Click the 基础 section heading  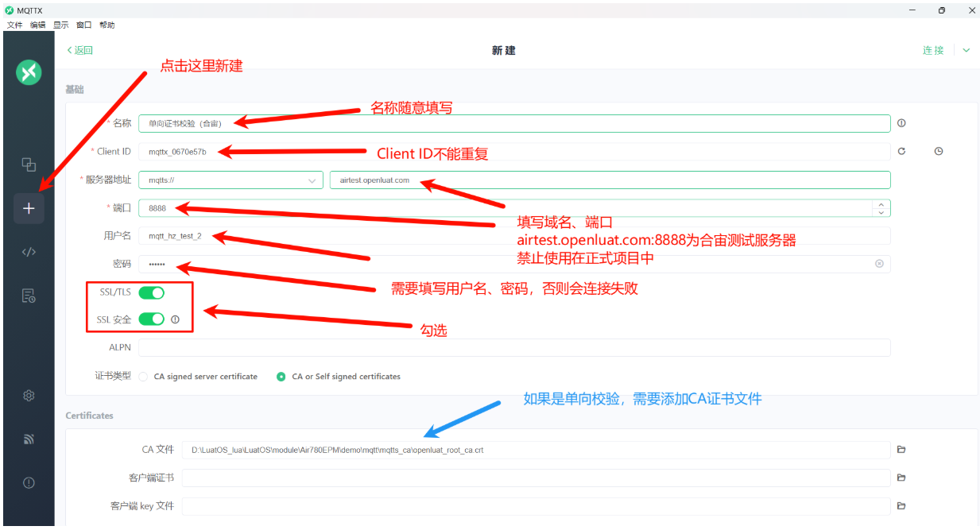click(x=75, y=90)
